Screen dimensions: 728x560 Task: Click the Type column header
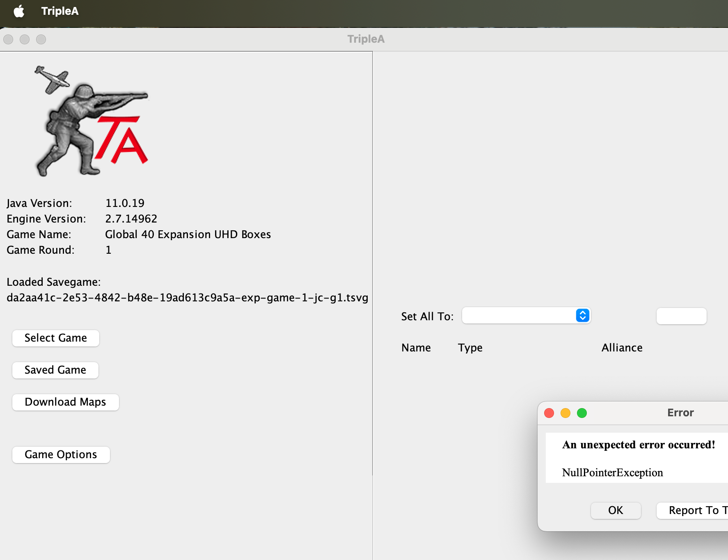tap(470, 347)
